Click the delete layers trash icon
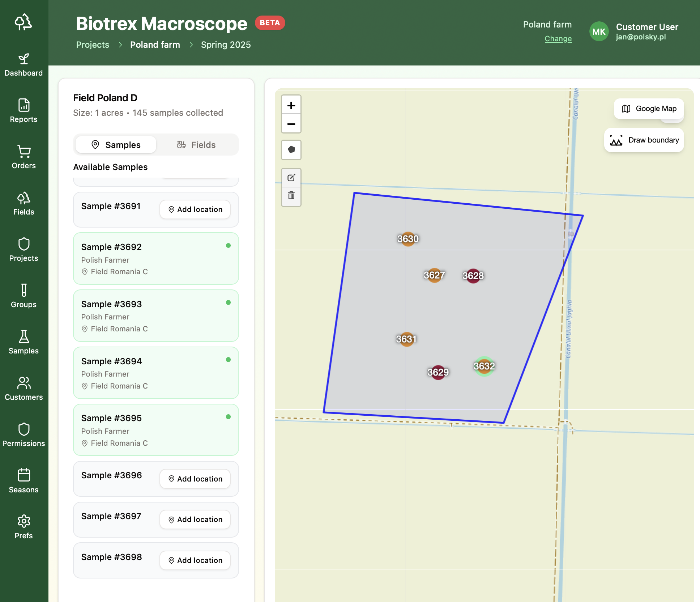The image size is (700, 602). (291, 196)
